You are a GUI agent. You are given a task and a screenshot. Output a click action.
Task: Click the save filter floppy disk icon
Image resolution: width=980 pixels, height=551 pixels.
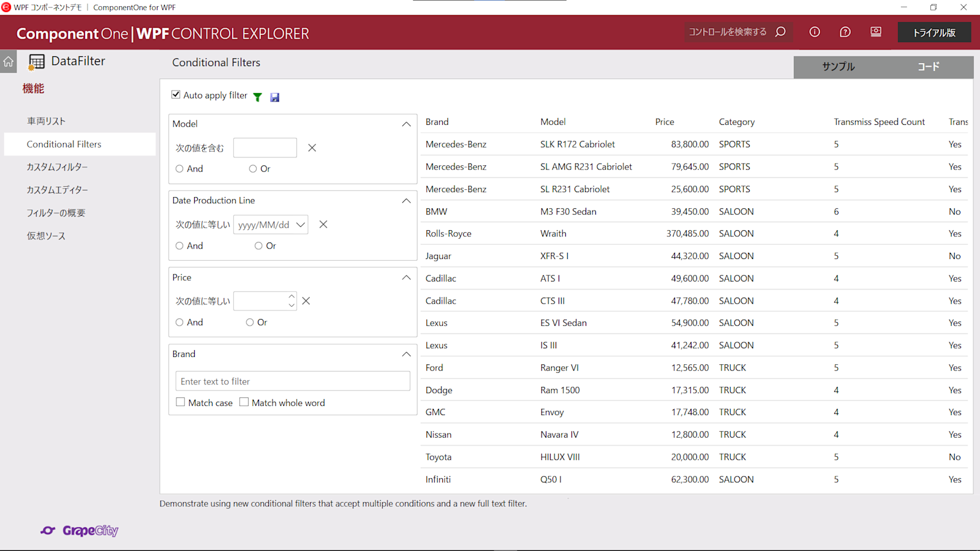coord(274,97)
